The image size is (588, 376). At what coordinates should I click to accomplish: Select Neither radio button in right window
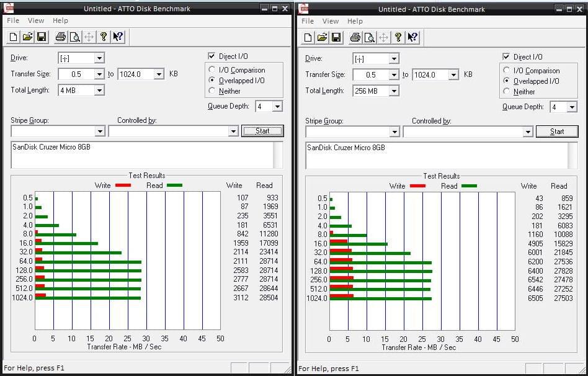click(507, 92)
